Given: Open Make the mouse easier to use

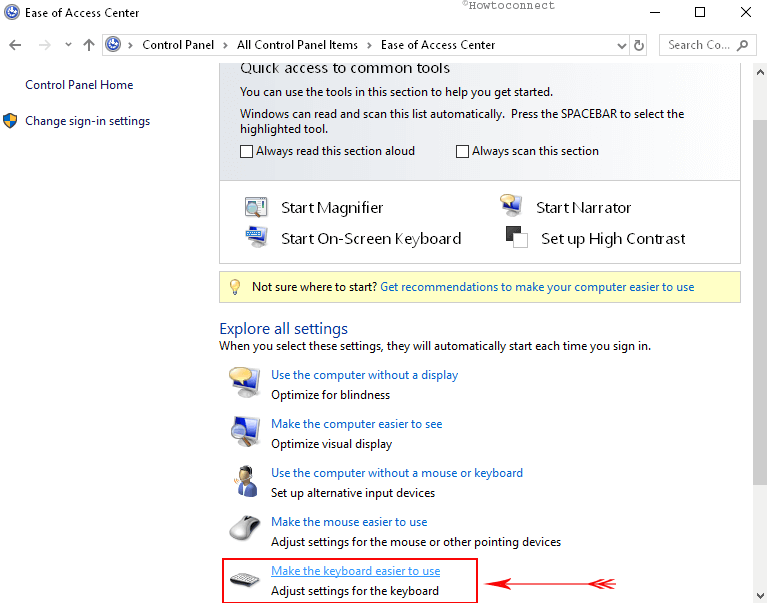Looking at the screenshot, I should point(349,522).
